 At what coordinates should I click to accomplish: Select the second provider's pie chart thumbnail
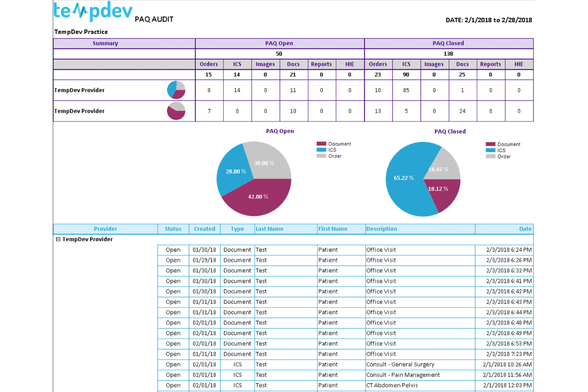tap(176, 111)
